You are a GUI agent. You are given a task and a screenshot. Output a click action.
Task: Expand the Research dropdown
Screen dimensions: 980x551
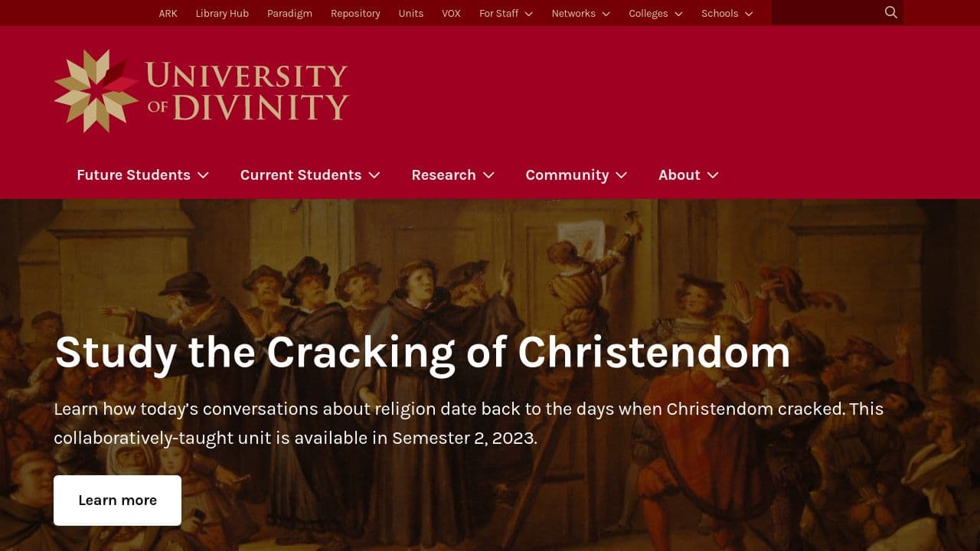(x=488, y=175)
